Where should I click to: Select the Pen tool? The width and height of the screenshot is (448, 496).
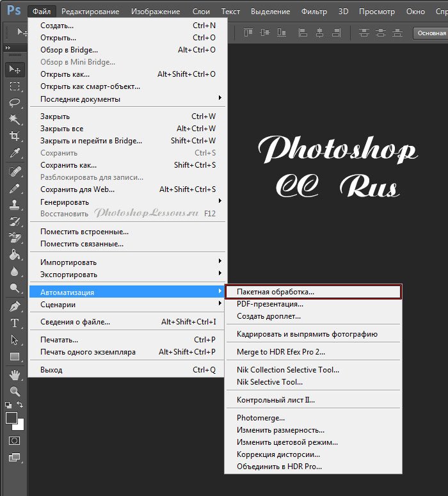[x=14, y=307]
